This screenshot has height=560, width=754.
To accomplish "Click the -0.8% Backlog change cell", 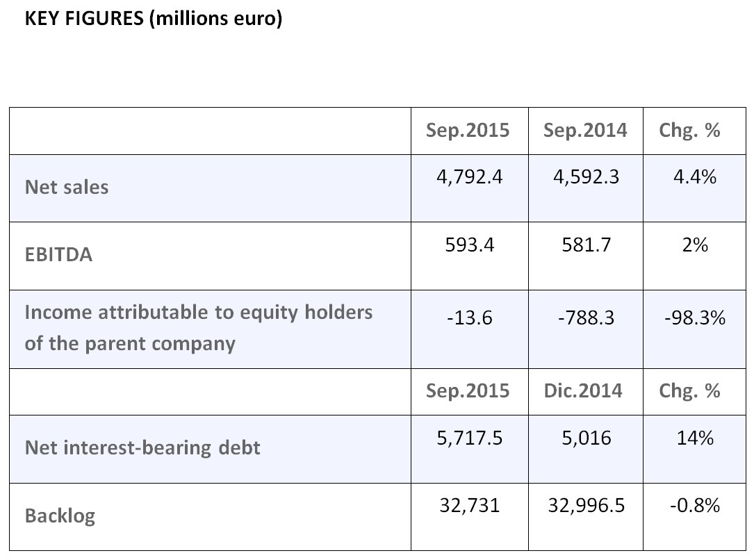I will pos(694,506).
